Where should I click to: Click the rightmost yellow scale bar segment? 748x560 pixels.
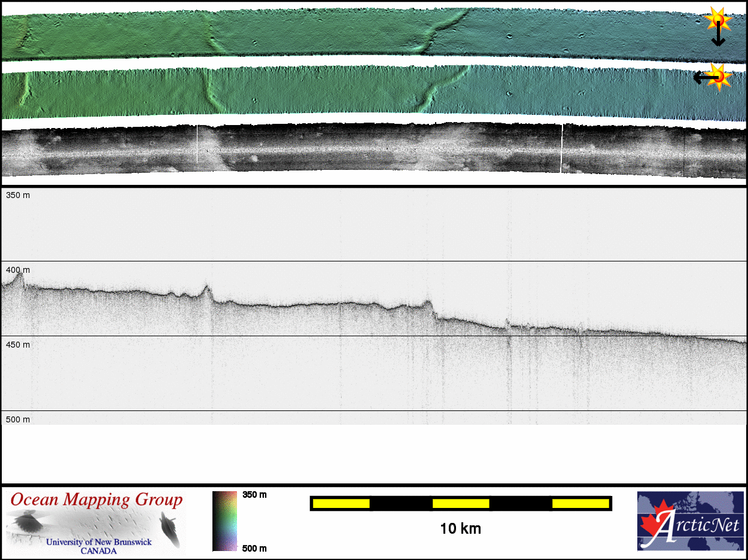580,504
